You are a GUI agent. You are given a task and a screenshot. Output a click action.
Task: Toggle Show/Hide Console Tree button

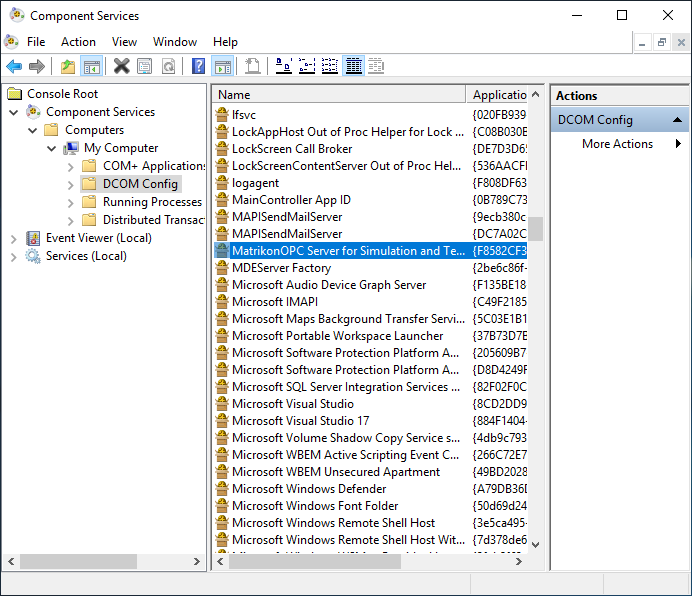tap(92, 67)
